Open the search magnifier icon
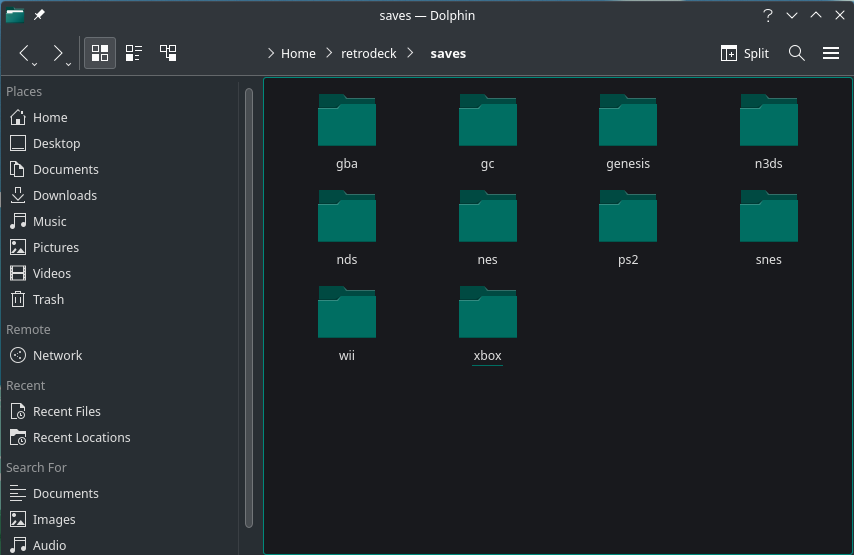Screen dimensions: 854x555 point(796,53)
